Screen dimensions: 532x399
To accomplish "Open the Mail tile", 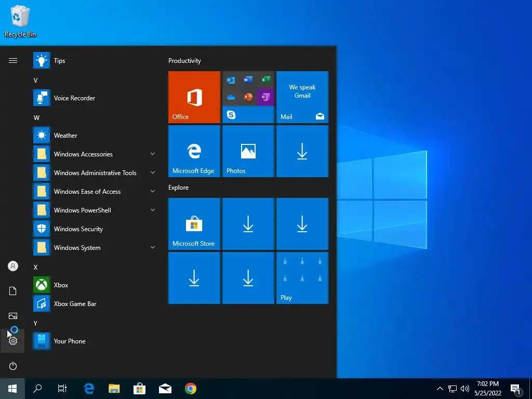I will [x=302, y=97].
